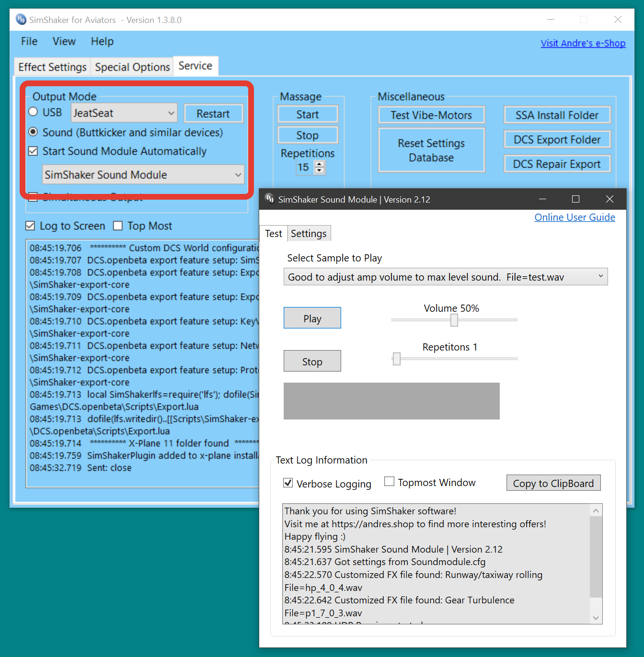Toggle Start Sound Module Automatically checkbox
This screenshot has width=644, height=657.
pos(33,151)
